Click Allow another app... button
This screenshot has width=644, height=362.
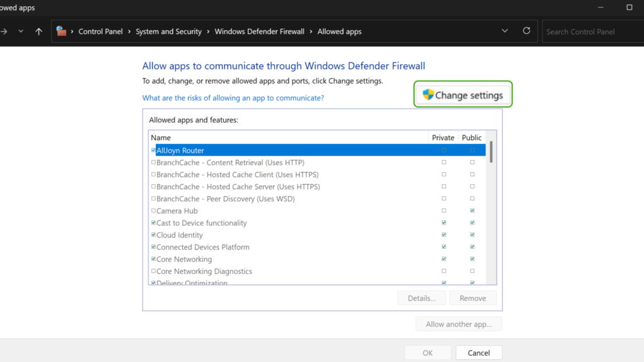[x=458, y=324]
